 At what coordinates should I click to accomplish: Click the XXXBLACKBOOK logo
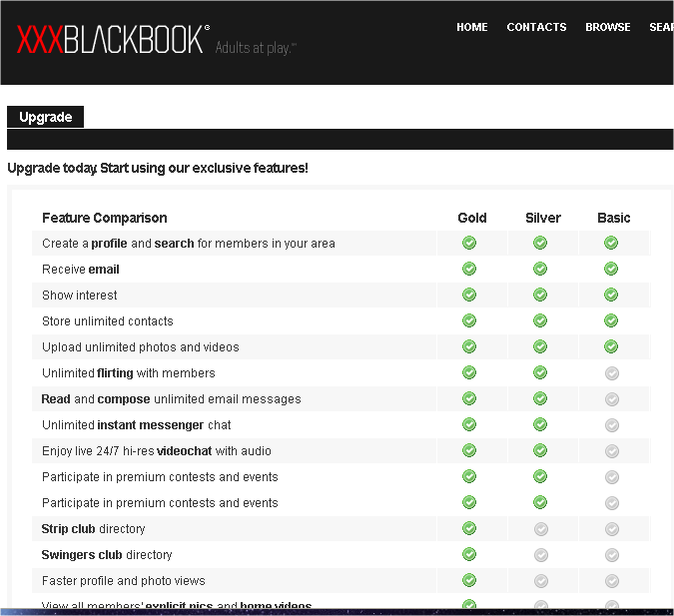(113, 40)
